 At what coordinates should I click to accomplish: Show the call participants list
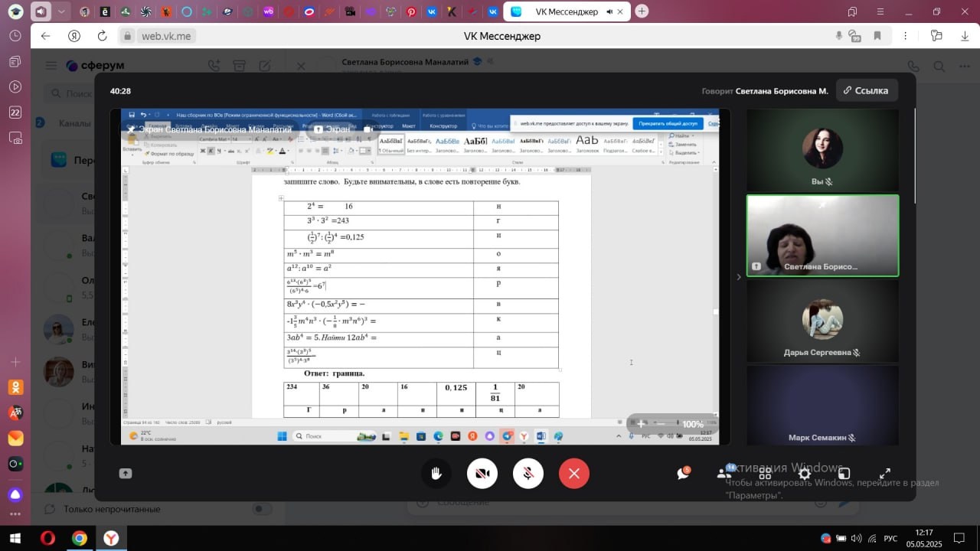click(x=724, y=474)
